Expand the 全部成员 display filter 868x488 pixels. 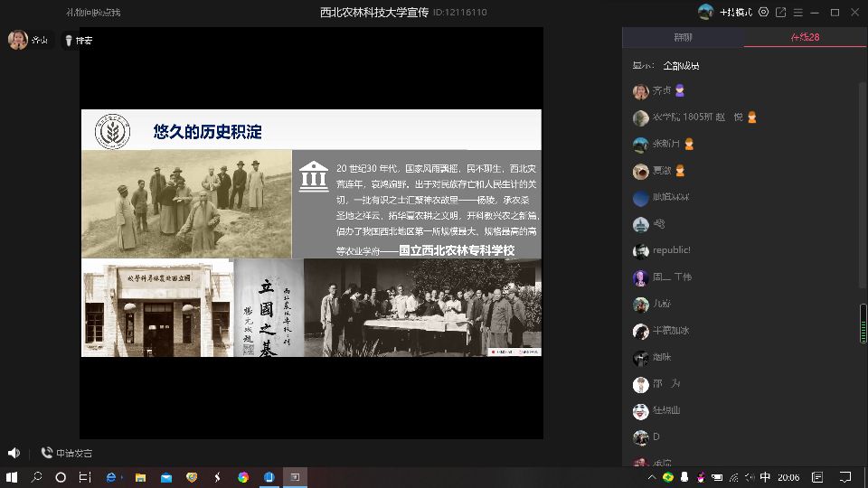(680, 65)
